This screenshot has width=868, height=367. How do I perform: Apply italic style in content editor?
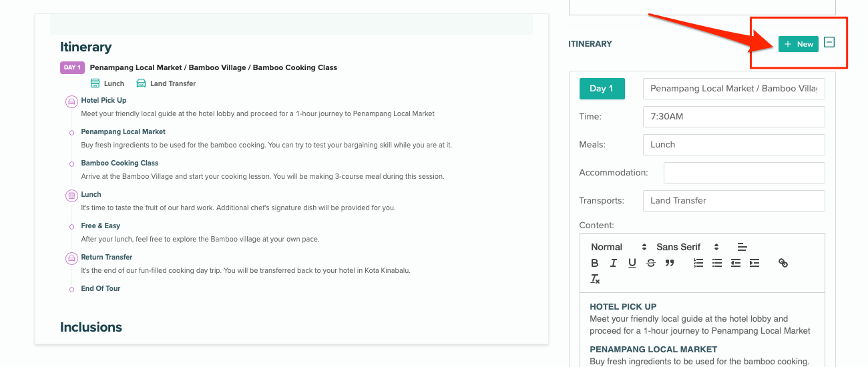click(x=613, y=263)
